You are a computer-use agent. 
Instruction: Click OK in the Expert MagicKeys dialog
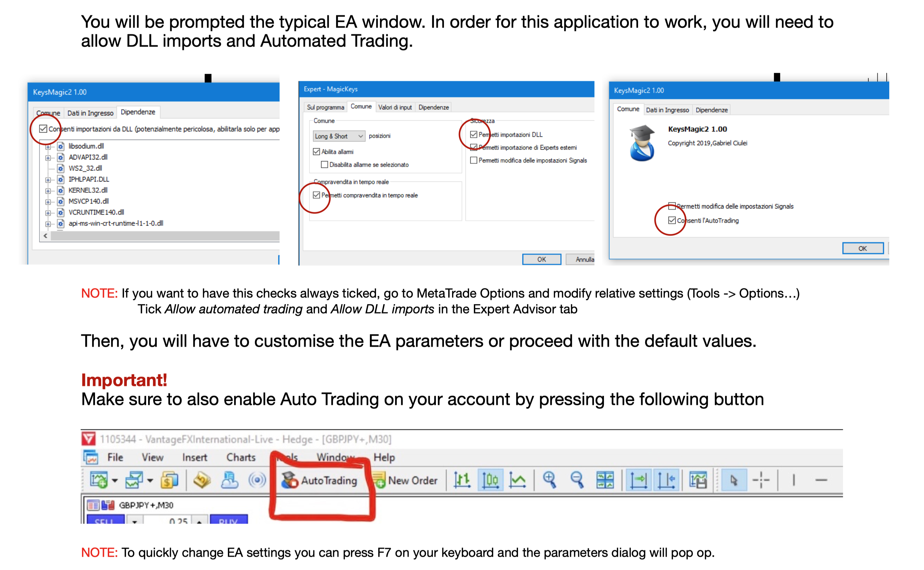click(x=542, y=259)
